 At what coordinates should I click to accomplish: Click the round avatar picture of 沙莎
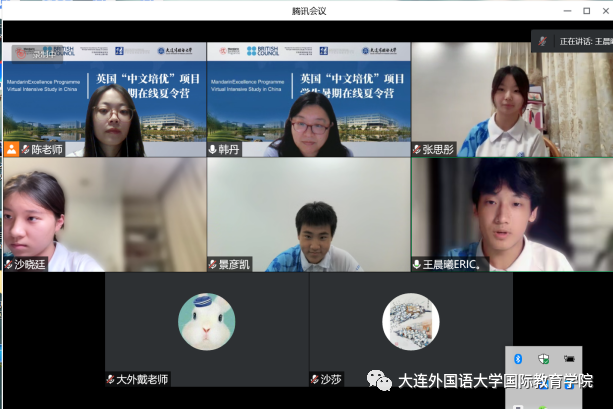tap(411, 321)
